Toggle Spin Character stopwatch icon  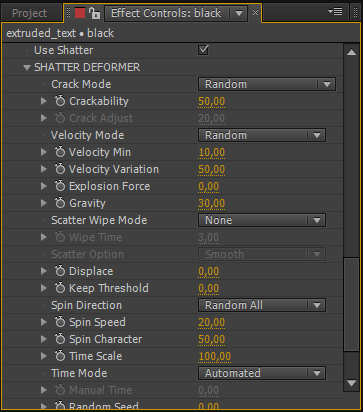coord(60,339)
